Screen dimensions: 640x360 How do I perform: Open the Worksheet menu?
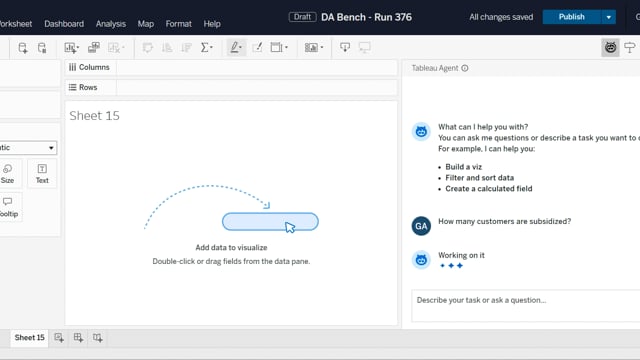coord(16,24)
